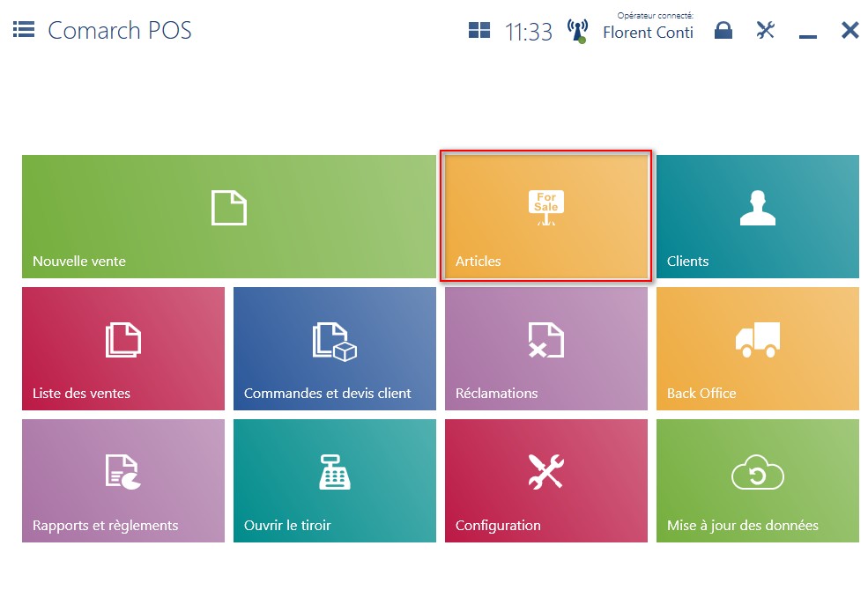Open the Liste des ventes tile
This screenshot has width=868, height=590.
tap(123, 349)
